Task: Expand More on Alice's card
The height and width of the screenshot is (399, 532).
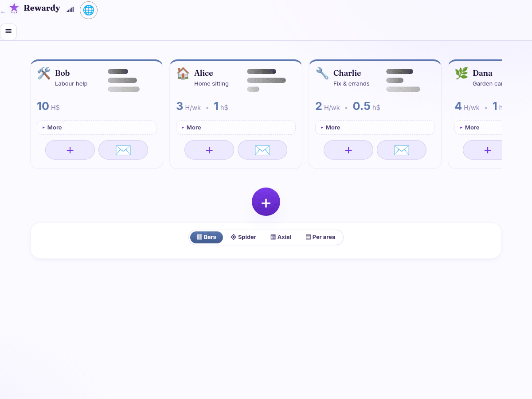Action: tap(236, 127)
